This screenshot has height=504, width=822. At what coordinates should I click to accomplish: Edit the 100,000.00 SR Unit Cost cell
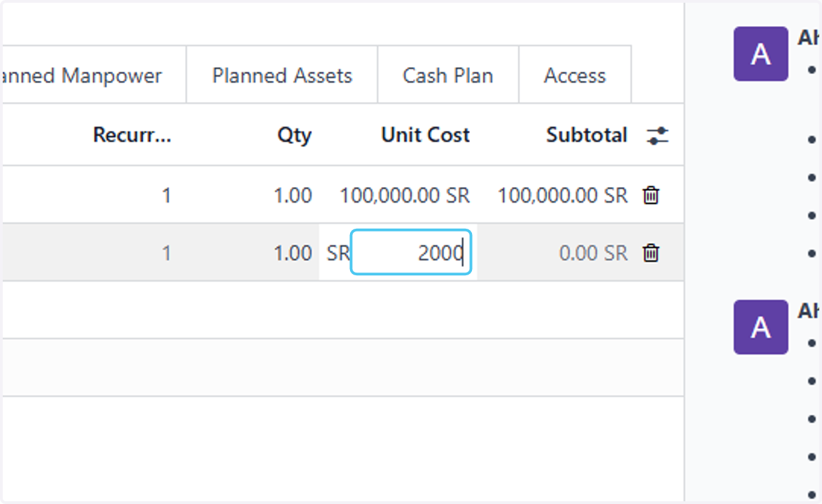(x=405, y=196)
